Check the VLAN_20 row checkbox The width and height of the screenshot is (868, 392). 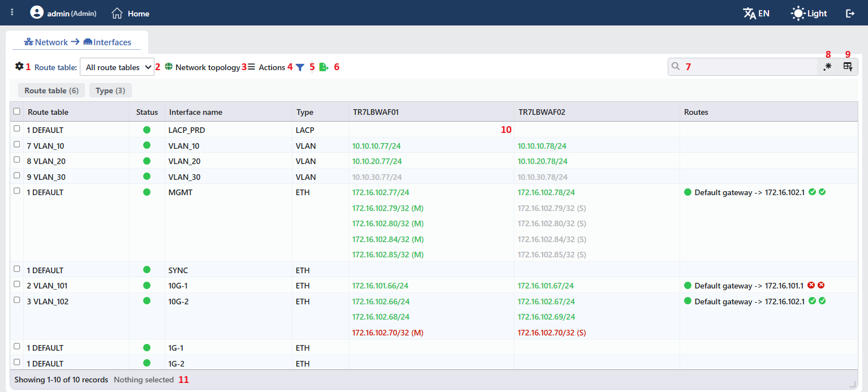click(16, 160)
